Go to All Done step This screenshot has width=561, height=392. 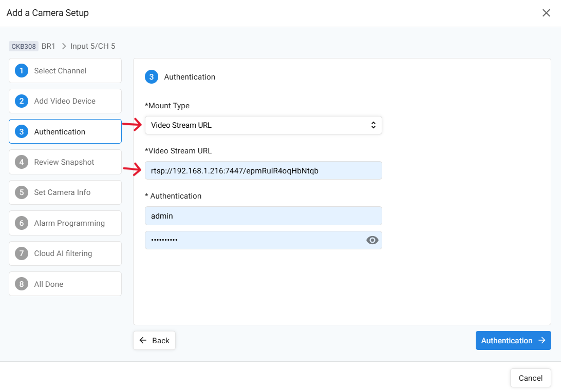(65, 284)
